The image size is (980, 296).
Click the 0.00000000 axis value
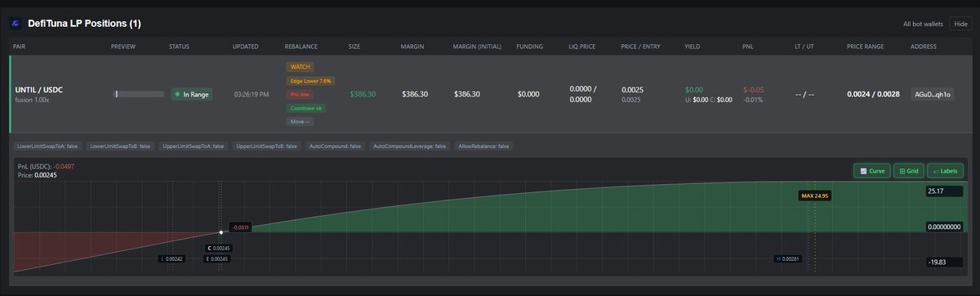click(x=944, y=226)
